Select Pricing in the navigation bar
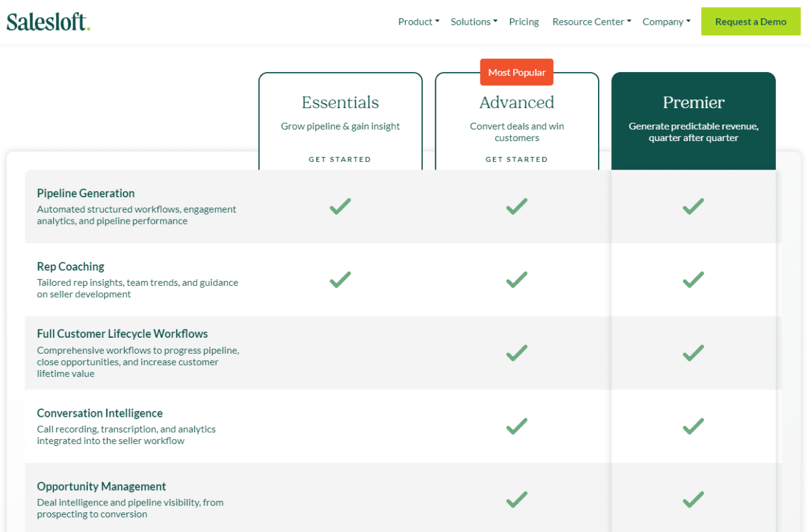Screen dimensions: 810x532 (x=523, y=22)
